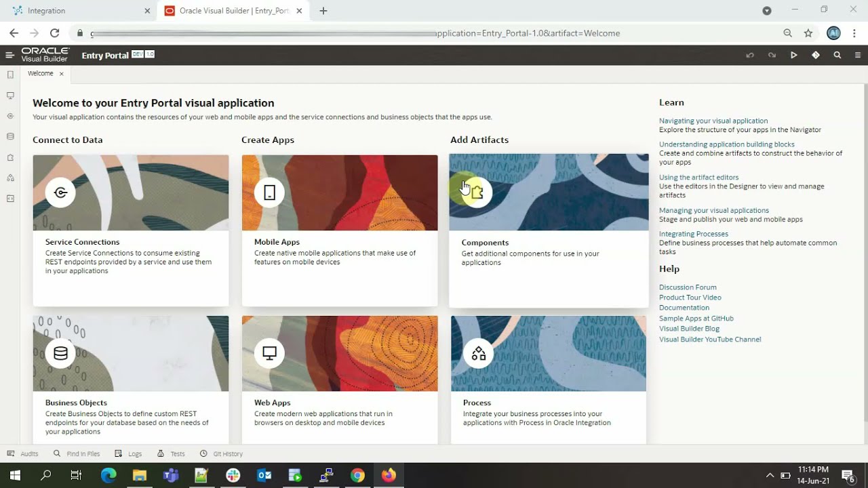Open Outlook from the taskbar
The height and width of the screenshot is (488, 868).
point(264,476)
